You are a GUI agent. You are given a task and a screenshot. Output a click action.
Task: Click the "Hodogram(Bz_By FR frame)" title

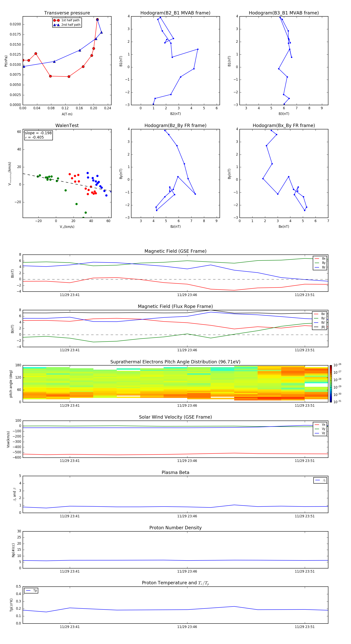pos(175,125)
